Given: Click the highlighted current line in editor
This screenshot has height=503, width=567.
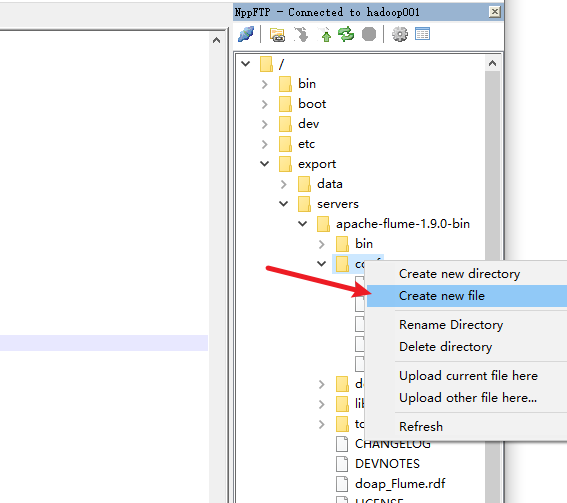Looking at the screenshot, I should click(x=104, y=343).
